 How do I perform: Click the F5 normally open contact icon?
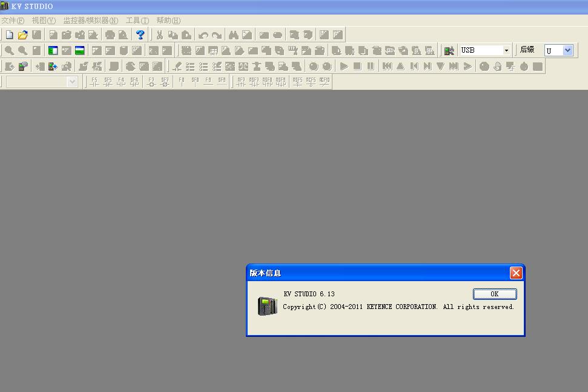pos(94,82)
